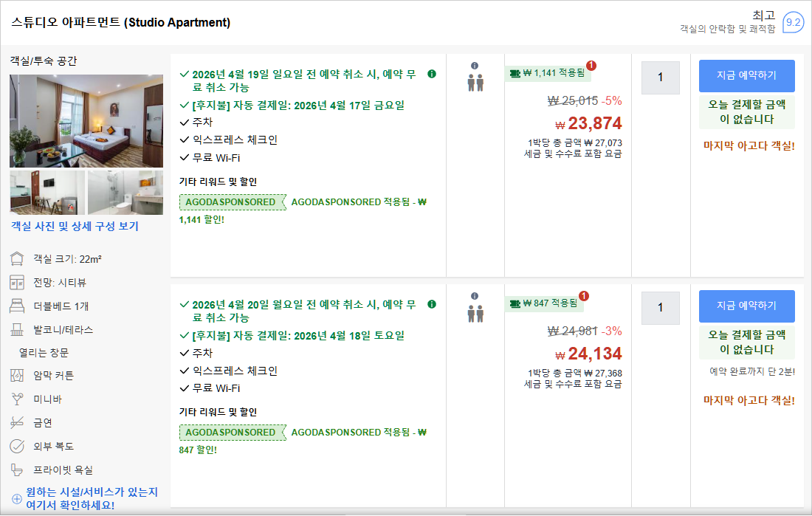Book the ₩23,874 room now
812x516 pixels.
(x=746, y=75)
